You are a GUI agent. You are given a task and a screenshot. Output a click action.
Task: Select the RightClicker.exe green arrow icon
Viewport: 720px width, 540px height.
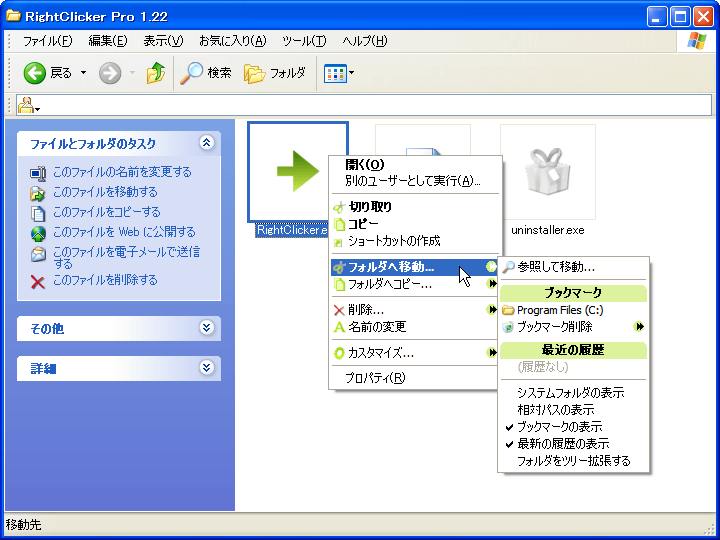pyautogui.click(x=298, y=171)
